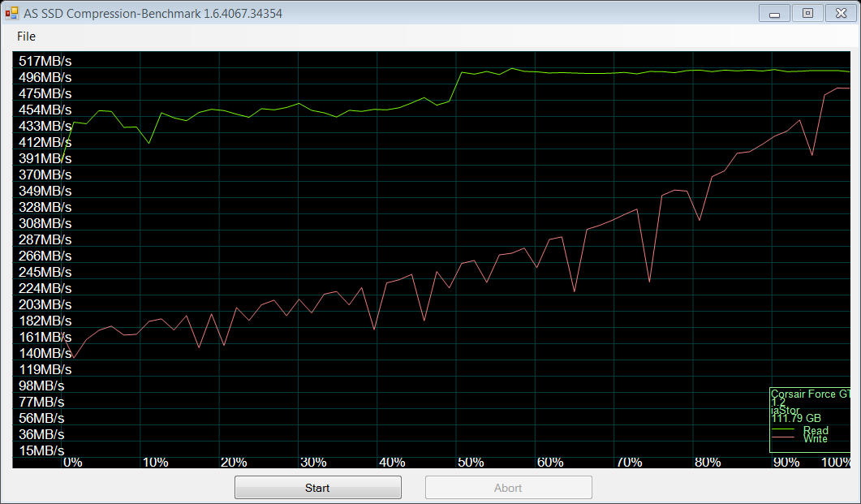Screen dimensions: 861x504
Task: Click the 517MB/s axis label
Action: [x=45, y=61]
